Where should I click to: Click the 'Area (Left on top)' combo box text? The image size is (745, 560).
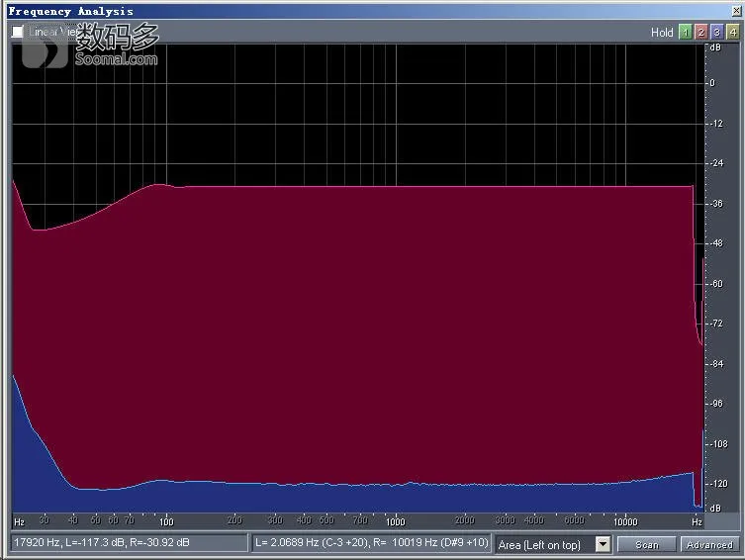pos(539,545)
